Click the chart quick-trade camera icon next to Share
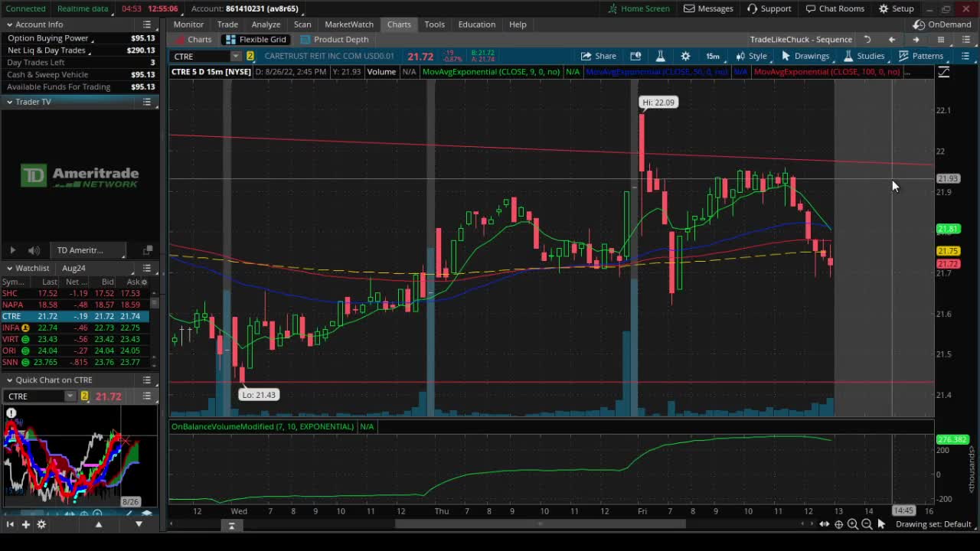 635,56
